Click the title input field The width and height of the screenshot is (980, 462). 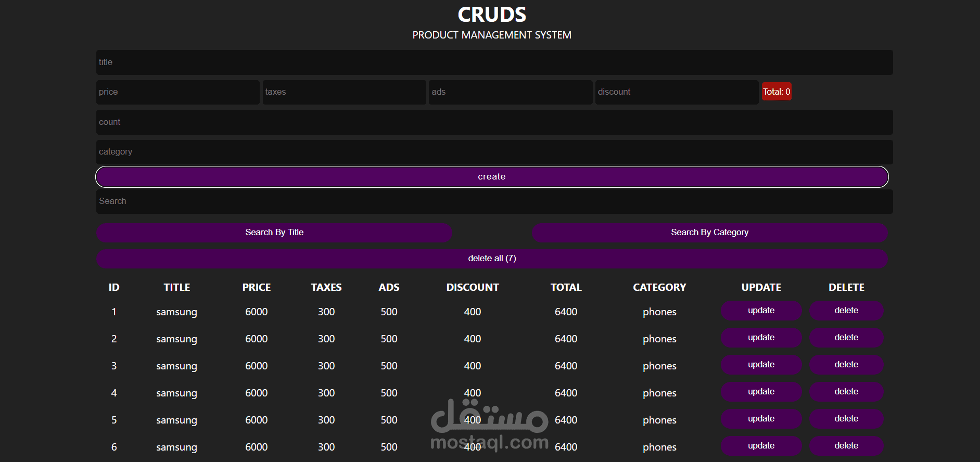click(494, 62)
